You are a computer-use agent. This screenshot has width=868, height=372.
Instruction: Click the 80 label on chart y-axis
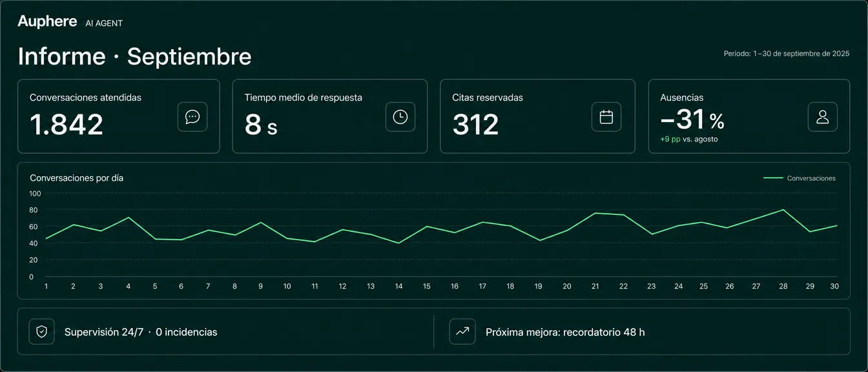33,210
